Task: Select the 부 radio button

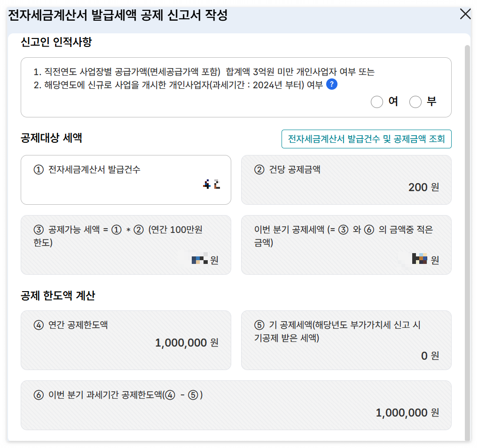Action: pos(415,102)
